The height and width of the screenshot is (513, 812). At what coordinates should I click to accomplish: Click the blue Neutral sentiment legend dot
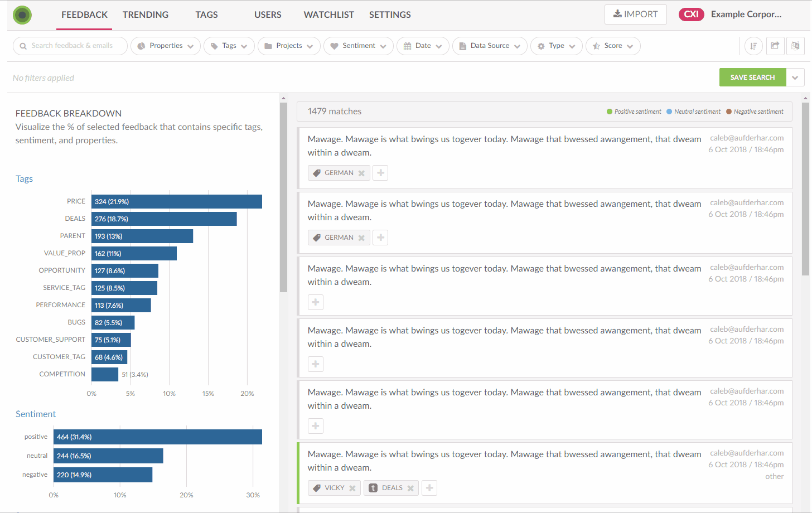pos(669,112)
